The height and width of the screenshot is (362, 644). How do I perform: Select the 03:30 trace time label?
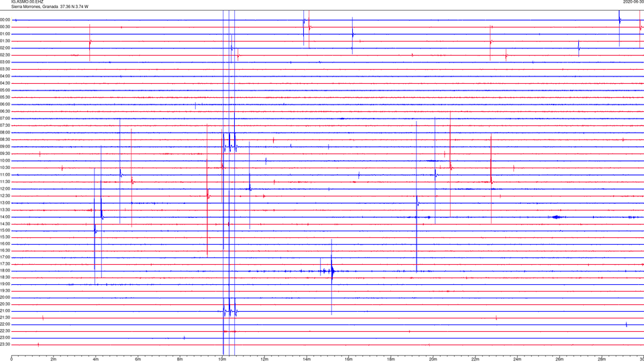click(x=5, y=69)
